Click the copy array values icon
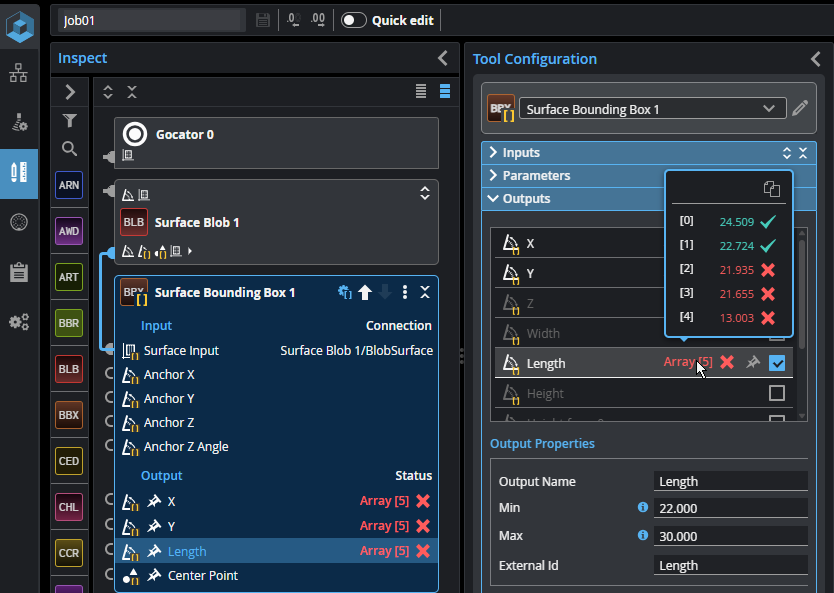834x593 pixels. coord(771,188)
